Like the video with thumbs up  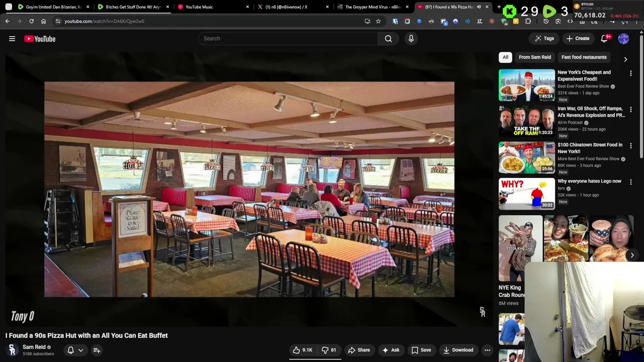pos(302,350)
